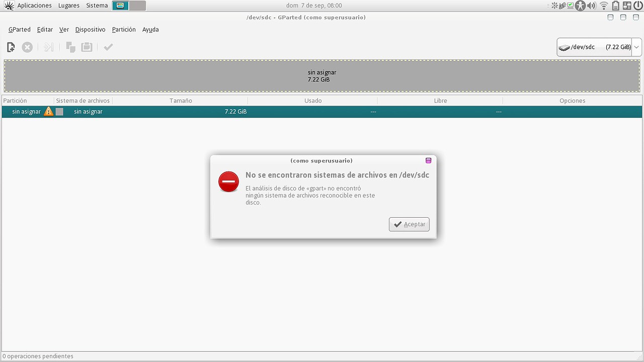Viewport: 644px width, 362px height.
Task: Open the Ayuda menu
Action: [150, 30]
